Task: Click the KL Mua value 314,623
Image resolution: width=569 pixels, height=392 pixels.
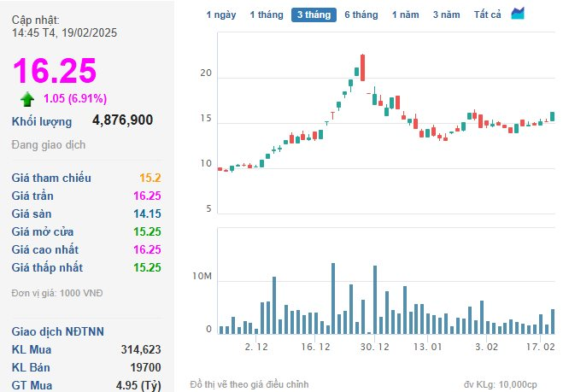Action: coord(141,349)
